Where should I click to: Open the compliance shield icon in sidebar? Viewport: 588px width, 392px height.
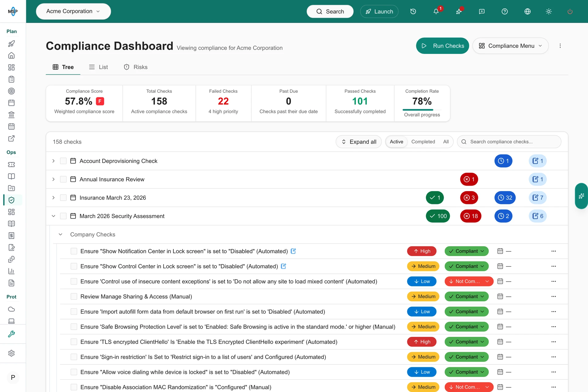click(x=11, y=200)
